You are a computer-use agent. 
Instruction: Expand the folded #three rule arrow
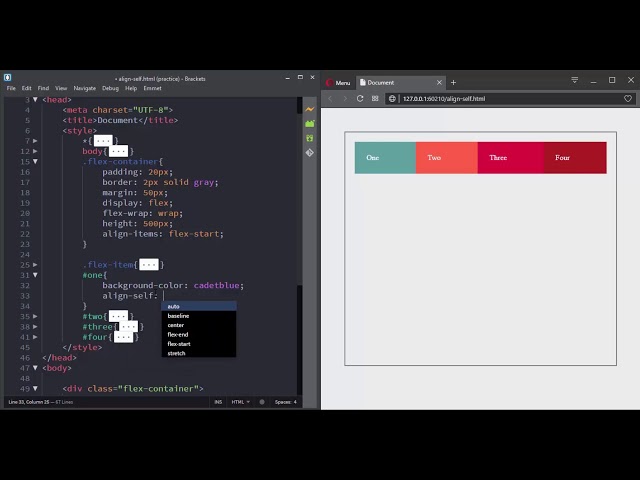35,327
